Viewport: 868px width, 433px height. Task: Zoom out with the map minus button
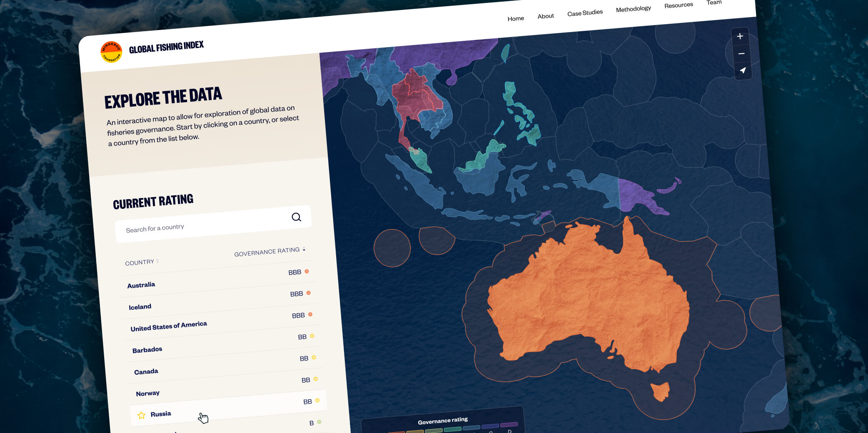click(x=741, y=53)
